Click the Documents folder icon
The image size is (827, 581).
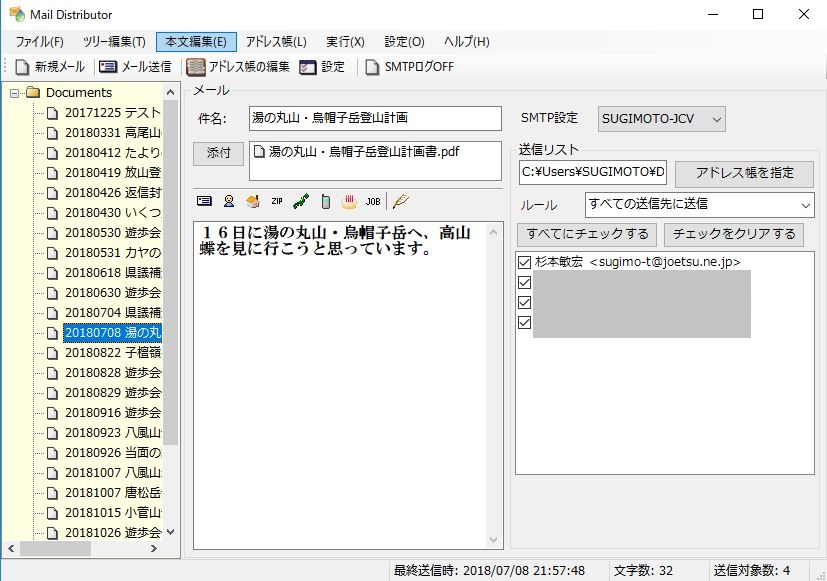(33, 93)
